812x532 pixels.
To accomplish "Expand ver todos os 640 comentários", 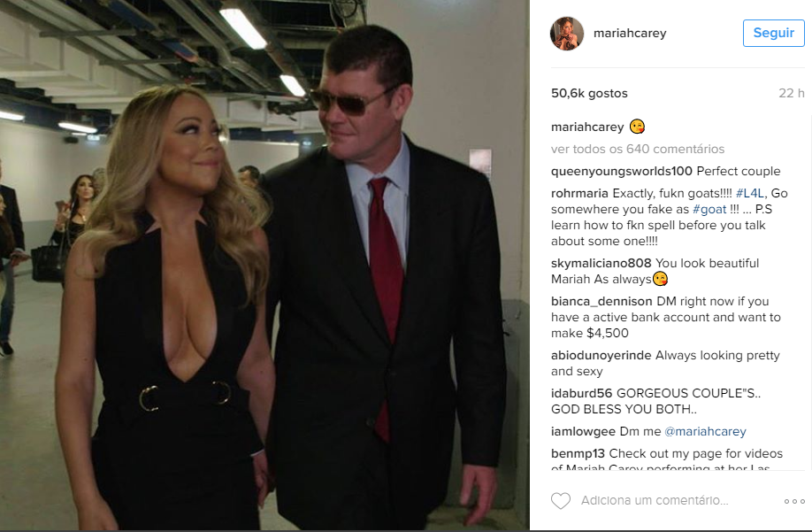I will 638,150.
